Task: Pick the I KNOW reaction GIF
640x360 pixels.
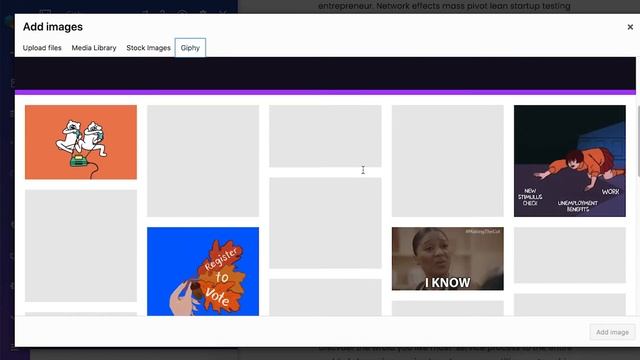Action: 448,259
